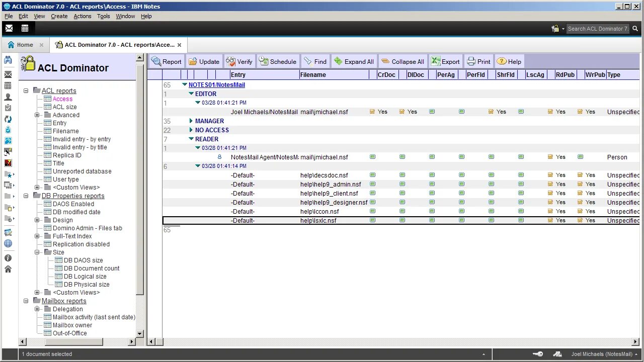Expand the Advanced tree node
Image resolution: width=644 pixels, height=362 pixels.
click(37, 115)
